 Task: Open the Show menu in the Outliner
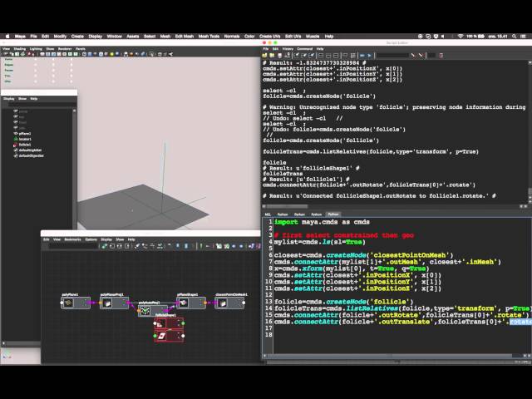pos(22,99)
